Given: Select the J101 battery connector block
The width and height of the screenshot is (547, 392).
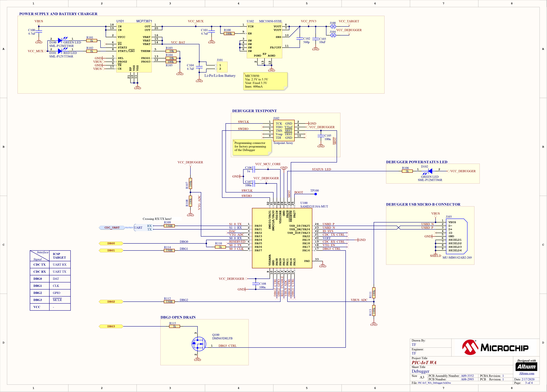Looking at the screenshot, I should [x=222, y=67].
